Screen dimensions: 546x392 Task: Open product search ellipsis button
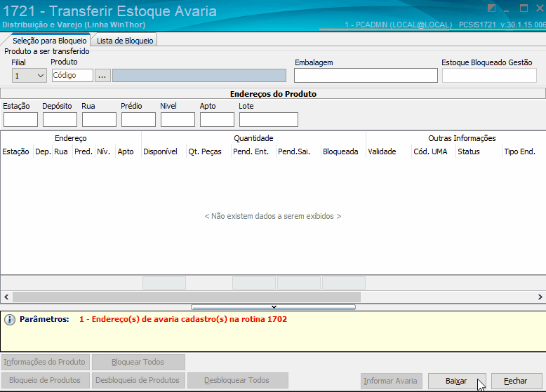tap(102, 76)
